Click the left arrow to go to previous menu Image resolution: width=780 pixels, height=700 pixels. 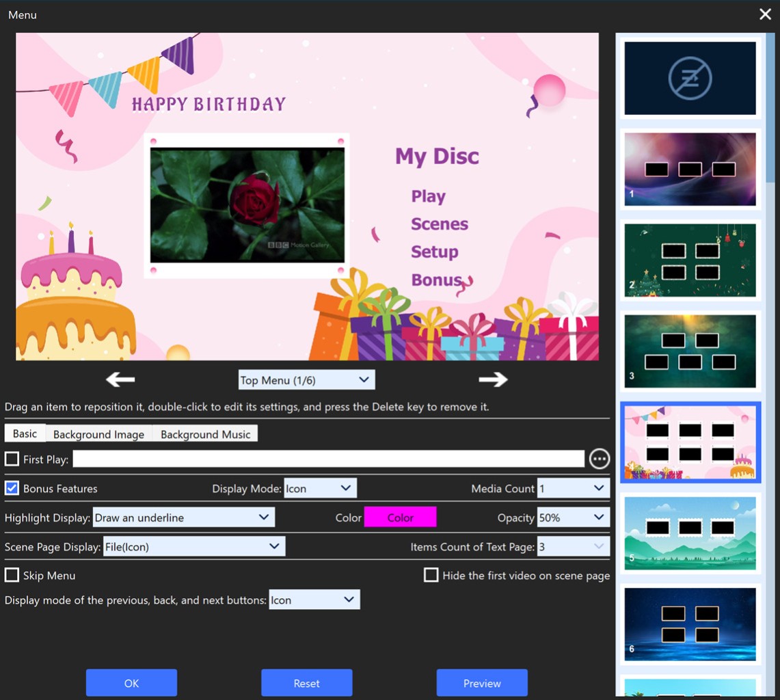pos(120,379)
